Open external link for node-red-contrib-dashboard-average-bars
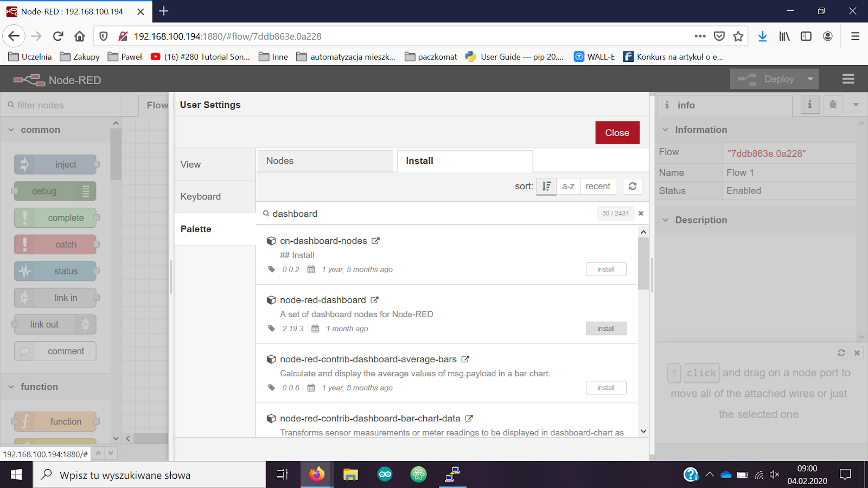 pyautogui.click(x=465, y=359)
